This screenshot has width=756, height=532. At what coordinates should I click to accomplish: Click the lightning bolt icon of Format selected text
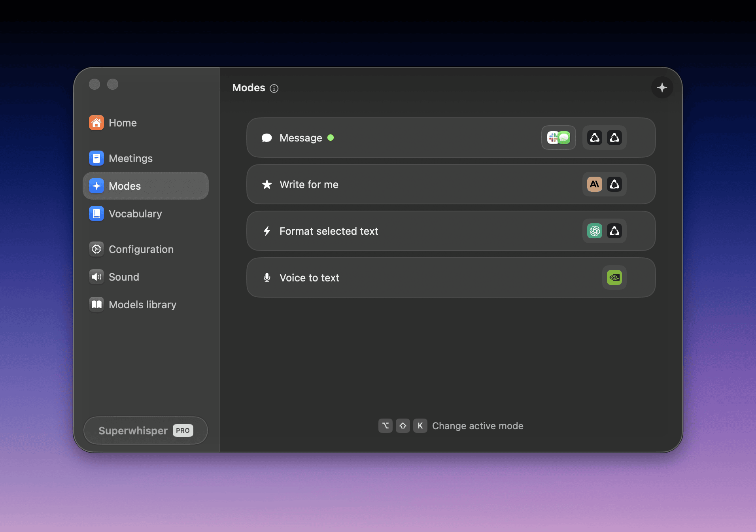pos(267,231)
